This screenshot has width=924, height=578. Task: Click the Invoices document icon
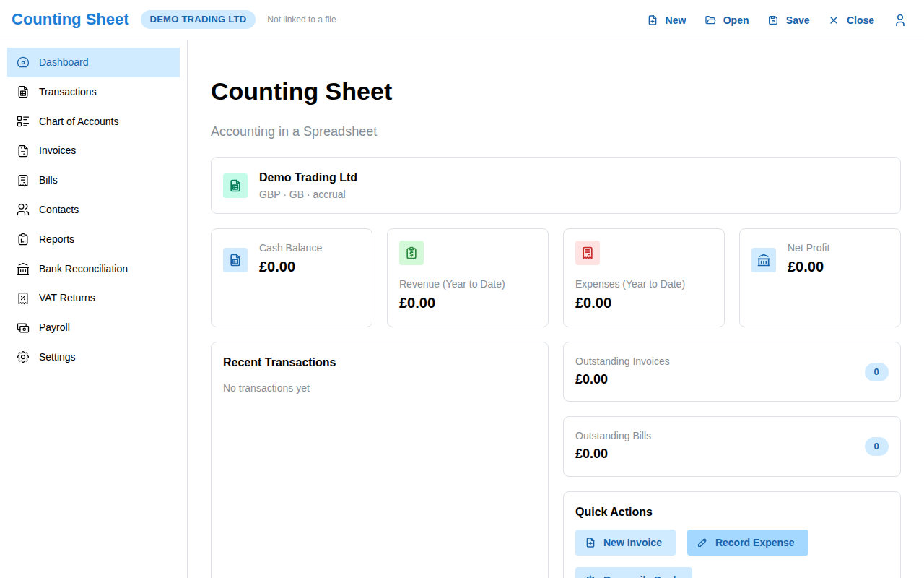[23, 151]
